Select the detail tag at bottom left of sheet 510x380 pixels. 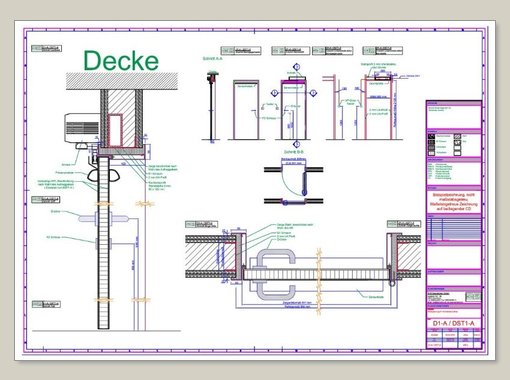pos(46,304)
